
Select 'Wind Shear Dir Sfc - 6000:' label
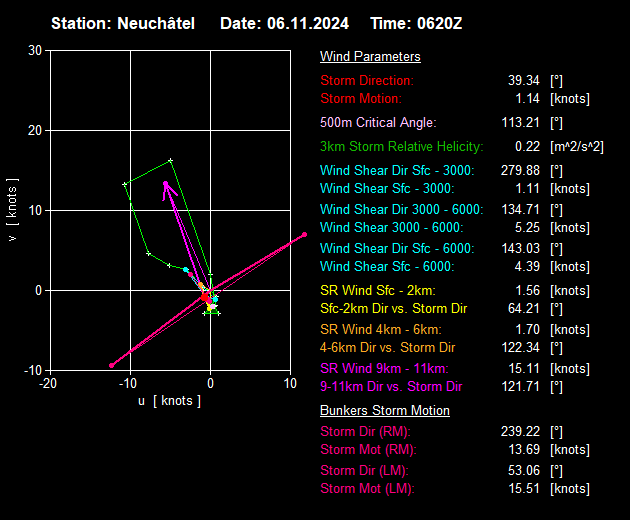[397, 248]
